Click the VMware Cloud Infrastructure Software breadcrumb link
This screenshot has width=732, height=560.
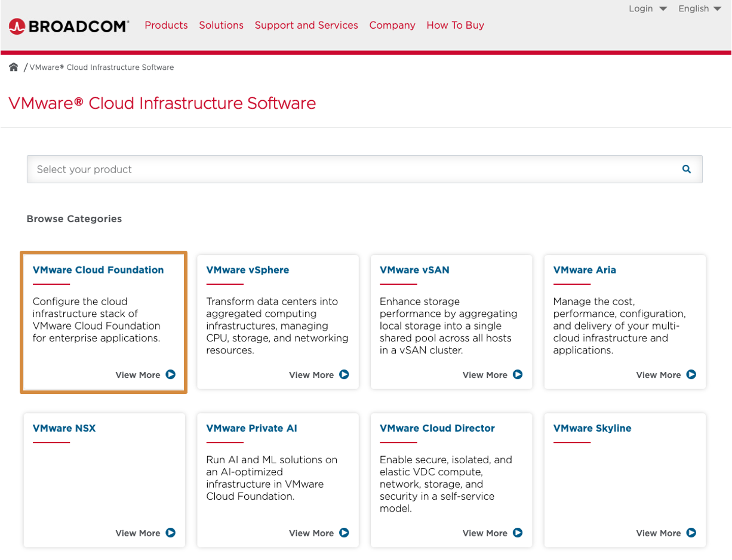click(101, 67)
